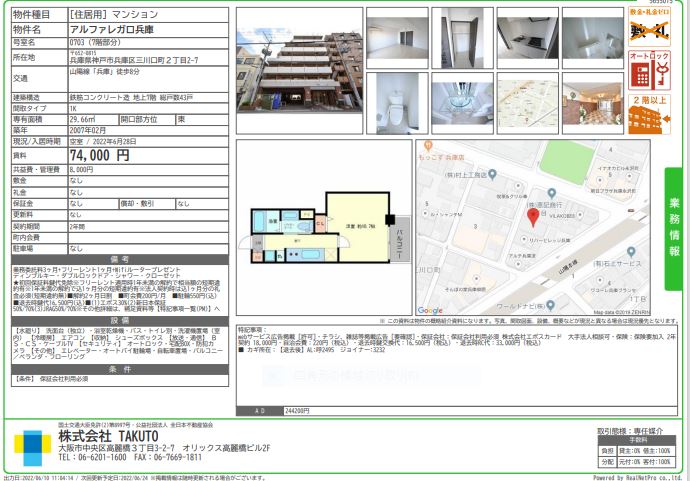The height and width of the screenshot is (481, 690).
Task: Open the small area map thumbnail
Action: click(x=528, y=103)
